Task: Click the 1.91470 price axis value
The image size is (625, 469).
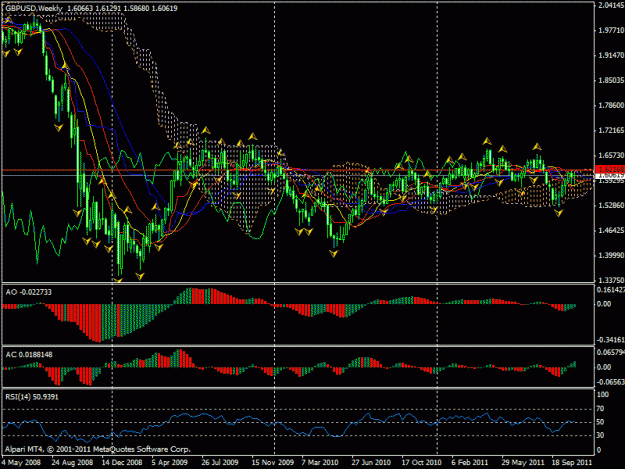Action: pos(611,55)
